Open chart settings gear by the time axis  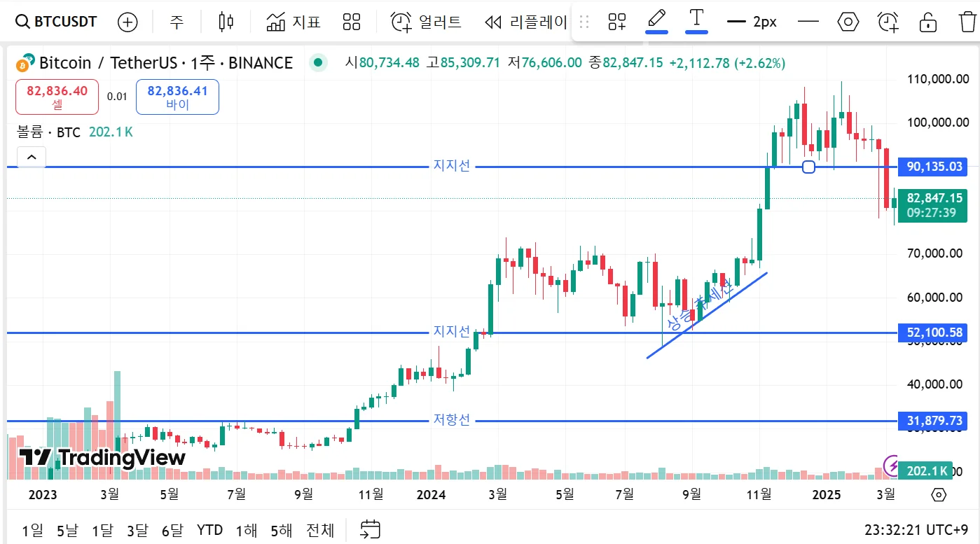click(939, 495)
